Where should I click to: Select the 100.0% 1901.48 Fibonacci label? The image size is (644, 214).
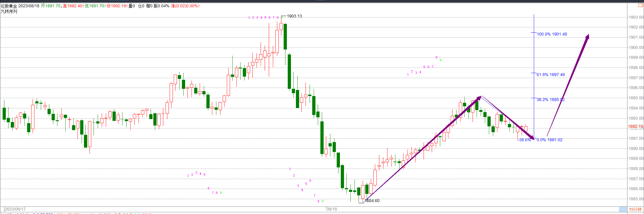point(552,34)
